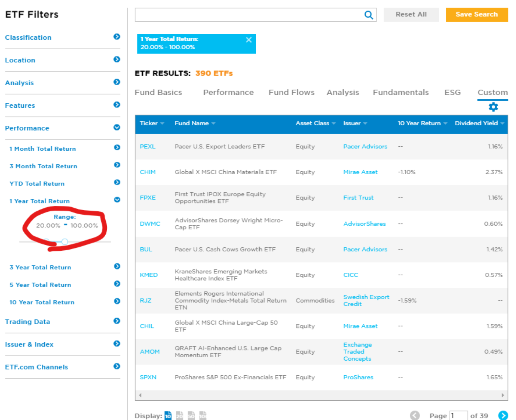The height and width of the screenshot is (420, 516).
Task: Open the Custom columns gear settings
Action: 493,107
